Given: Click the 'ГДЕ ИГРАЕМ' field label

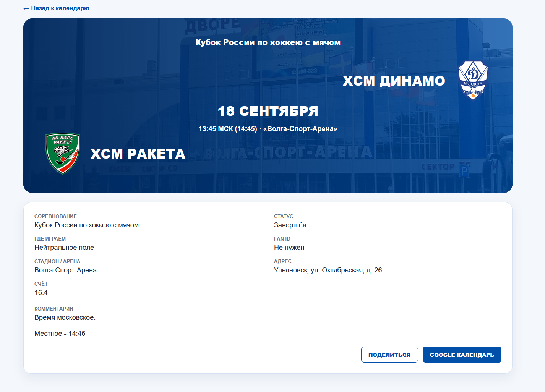Looking at the screenshot, I should (50, 239).
